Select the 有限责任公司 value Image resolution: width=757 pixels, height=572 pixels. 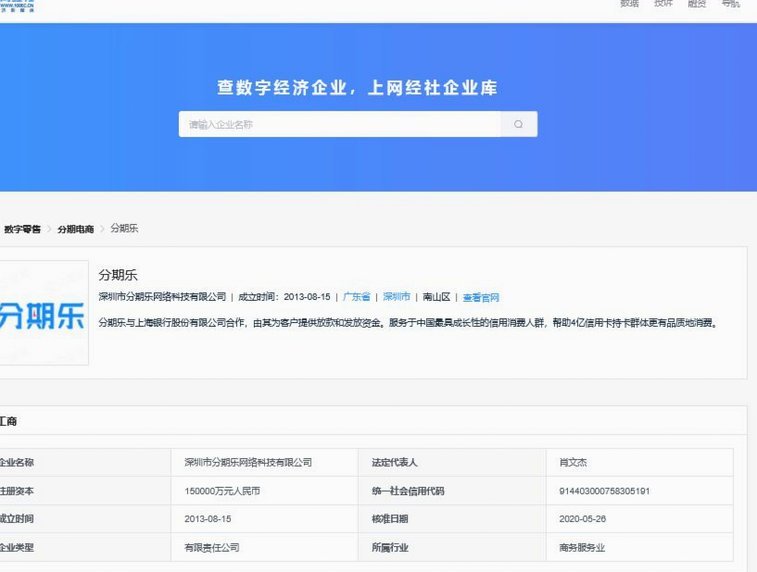click(212, 547)
